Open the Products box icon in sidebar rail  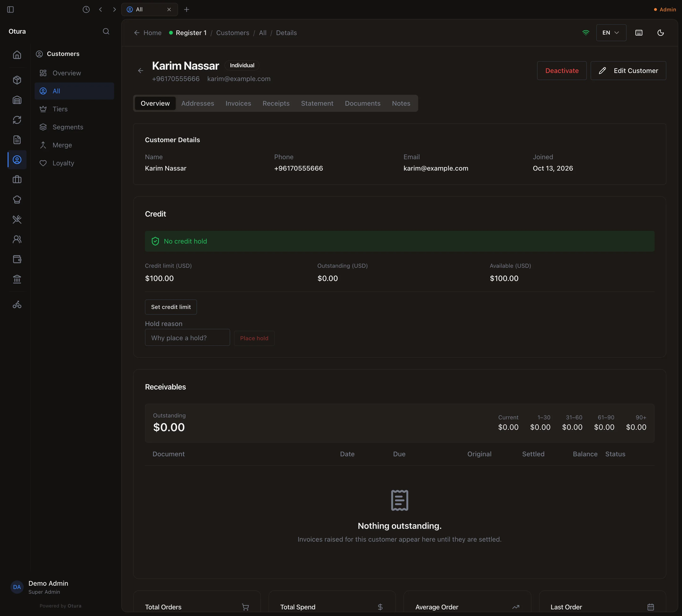click(x=17, y=80)
